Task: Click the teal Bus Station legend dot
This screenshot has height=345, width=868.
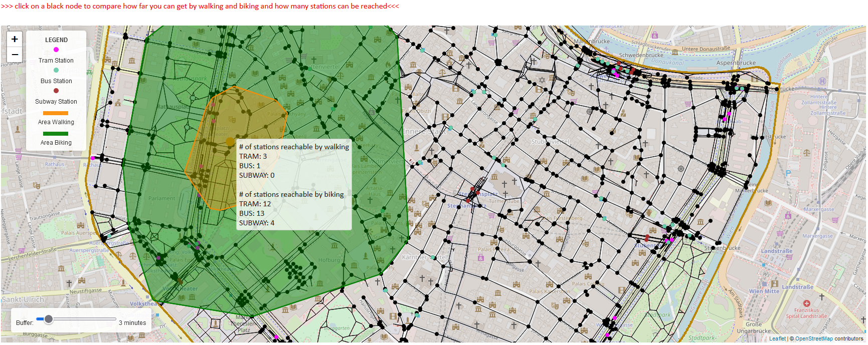Action: [56, 70]
